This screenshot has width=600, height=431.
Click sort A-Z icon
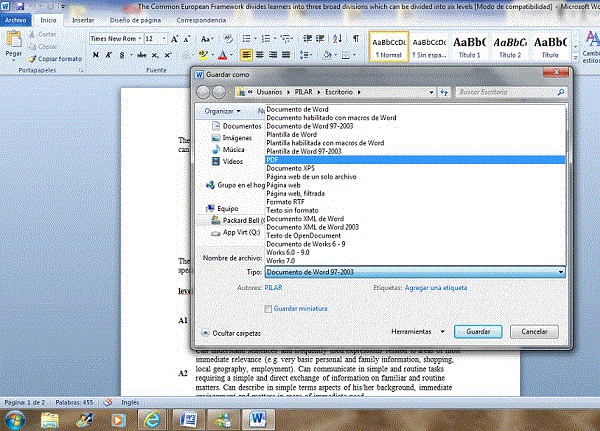(x=337, y=39)
